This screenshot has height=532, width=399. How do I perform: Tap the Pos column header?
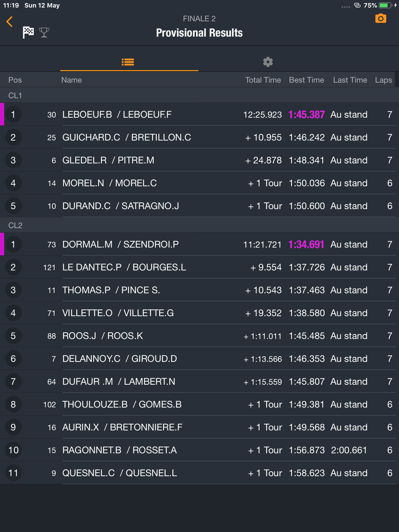coord(15,80)
